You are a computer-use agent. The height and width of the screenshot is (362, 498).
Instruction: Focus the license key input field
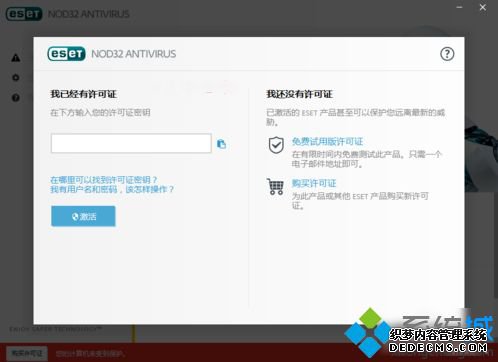pos(131,143)
